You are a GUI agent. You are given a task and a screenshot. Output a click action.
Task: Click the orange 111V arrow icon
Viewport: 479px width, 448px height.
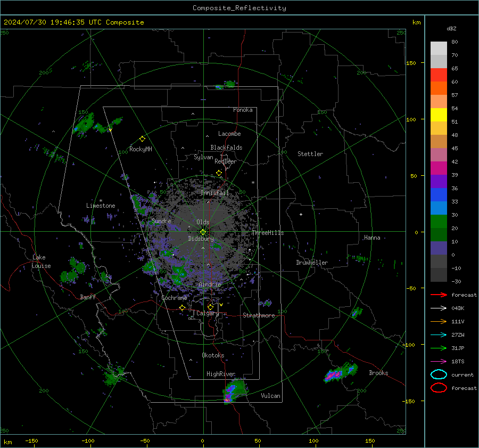438,321
